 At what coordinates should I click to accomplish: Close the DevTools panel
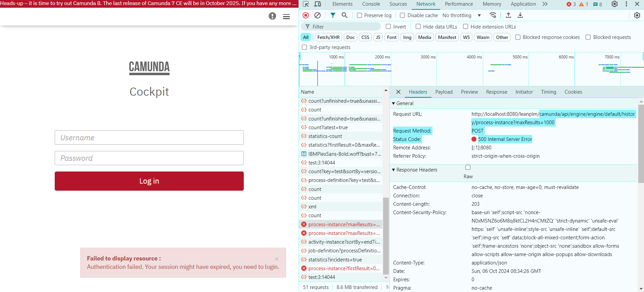(637, 4)
